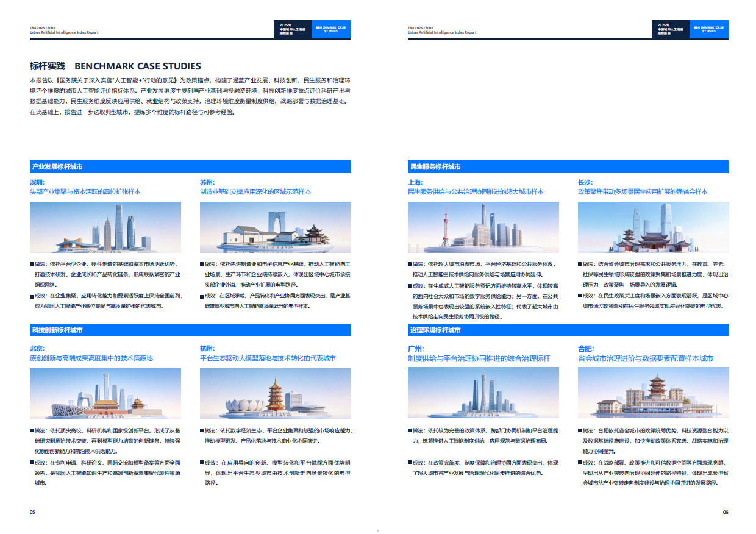
Task: Click the BENCHMARK CASE STUDIES badge on right page
Action: click(710, 28)
